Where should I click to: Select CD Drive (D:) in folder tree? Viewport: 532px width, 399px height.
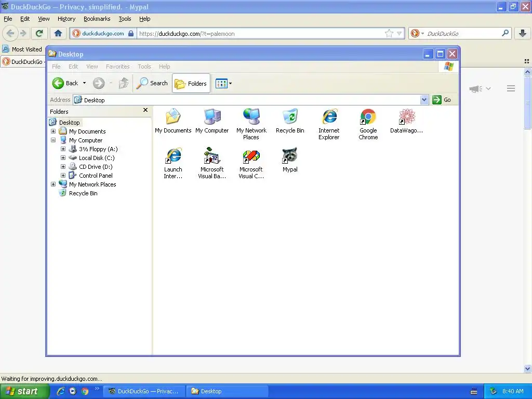(96, 167)
